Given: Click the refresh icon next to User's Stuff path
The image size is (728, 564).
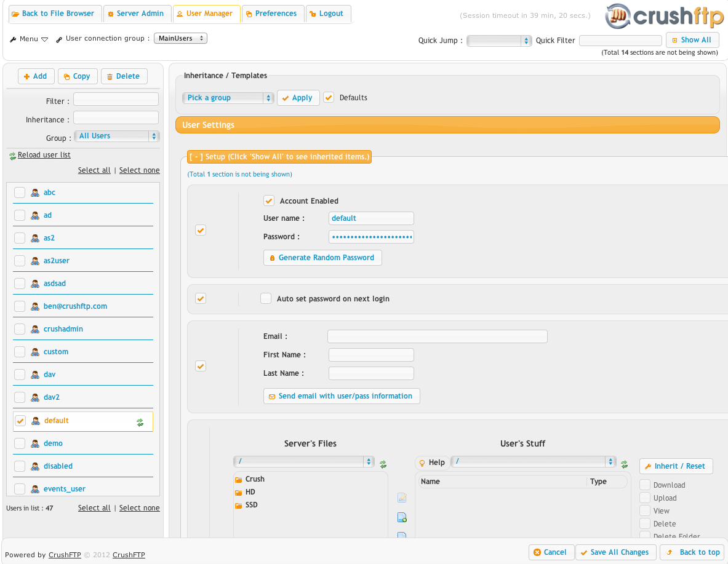Looking at the screenshot, I should 624,464.
